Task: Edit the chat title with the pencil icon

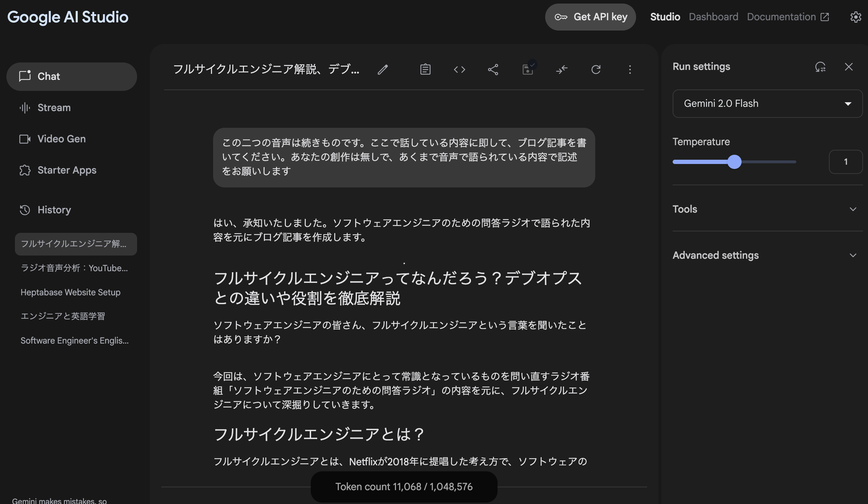Action: click(x=383, y=70)
